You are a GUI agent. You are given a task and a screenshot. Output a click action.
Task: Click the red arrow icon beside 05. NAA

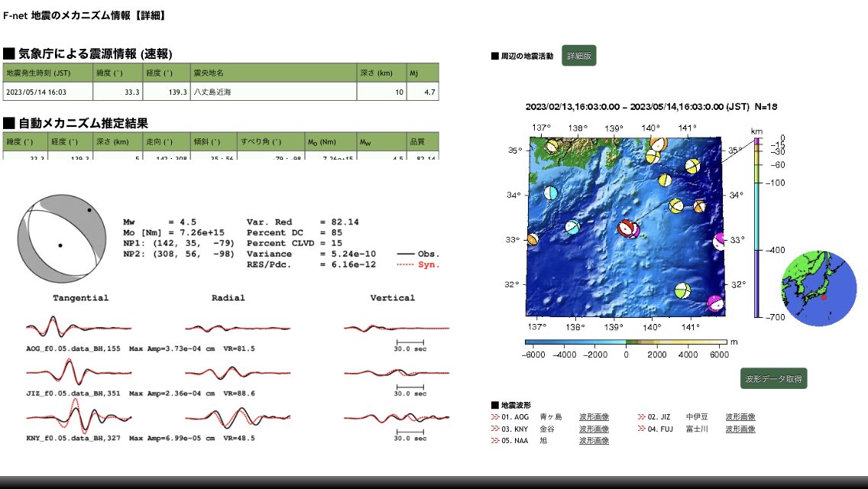point(495,441)
